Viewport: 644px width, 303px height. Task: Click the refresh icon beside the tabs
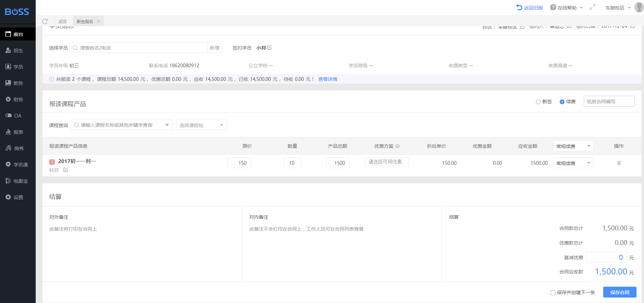45,21
